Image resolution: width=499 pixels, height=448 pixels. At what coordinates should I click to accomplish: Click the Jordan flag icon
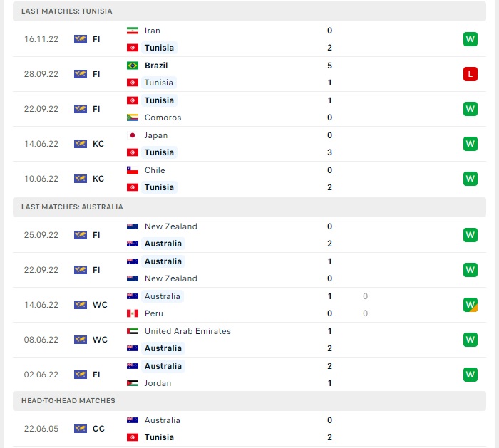[133, 383]
